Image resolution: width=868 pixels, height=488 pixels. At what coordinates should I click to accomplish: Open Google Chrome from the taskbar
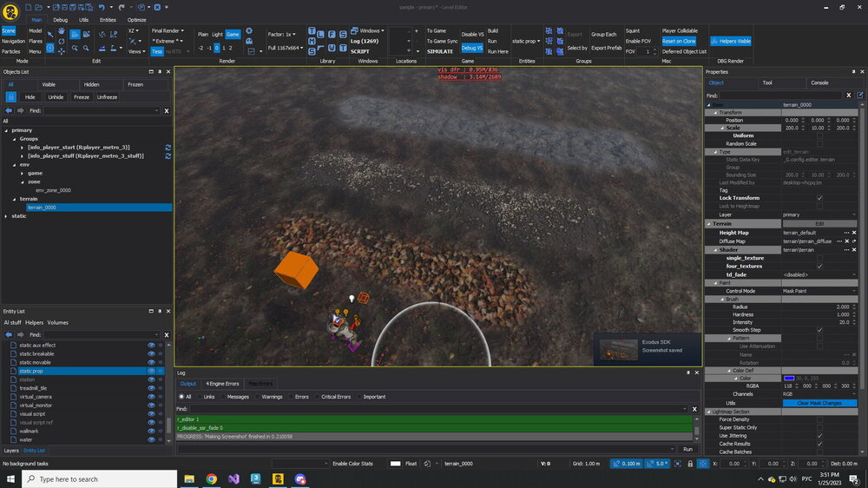pyautogui.click(x=212, y=478)
